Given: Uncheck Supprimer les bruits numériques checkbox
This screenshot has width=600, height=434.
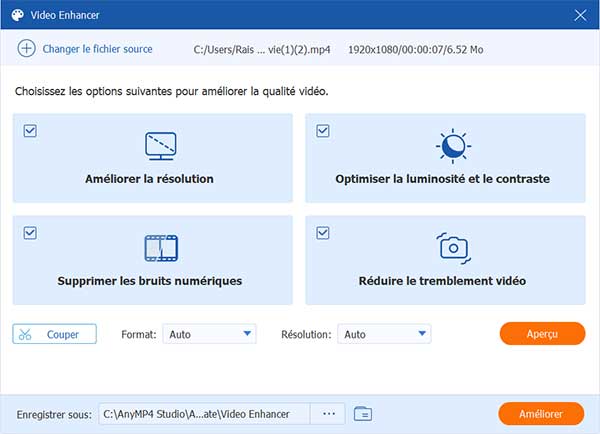Looking at the screenshot, I should [x=30, y=233].
